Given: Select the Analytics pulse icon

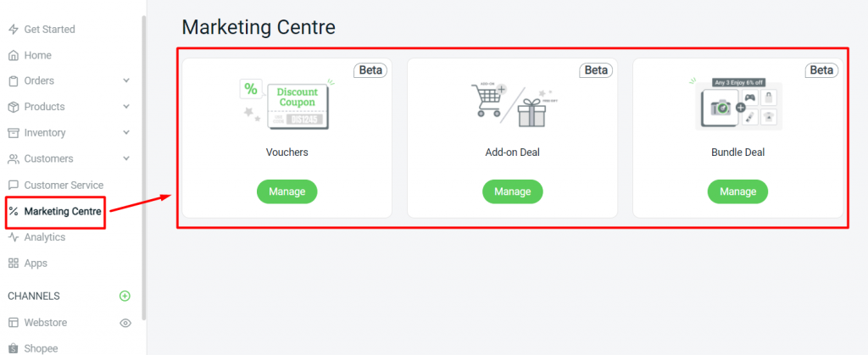Looking at the screenshot, I should pyautogui.click(x=14, y=237).
